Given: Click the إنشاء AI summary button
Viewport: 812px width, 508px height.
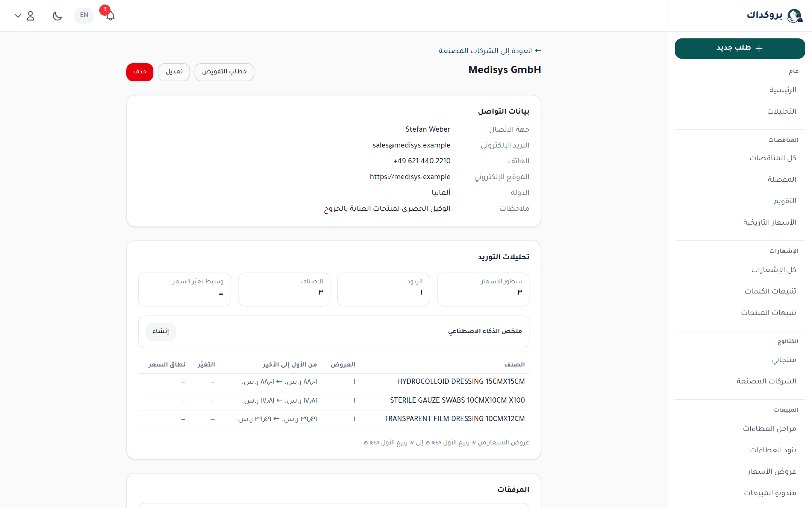Looking at the screenshot, I should coord(161,332).
